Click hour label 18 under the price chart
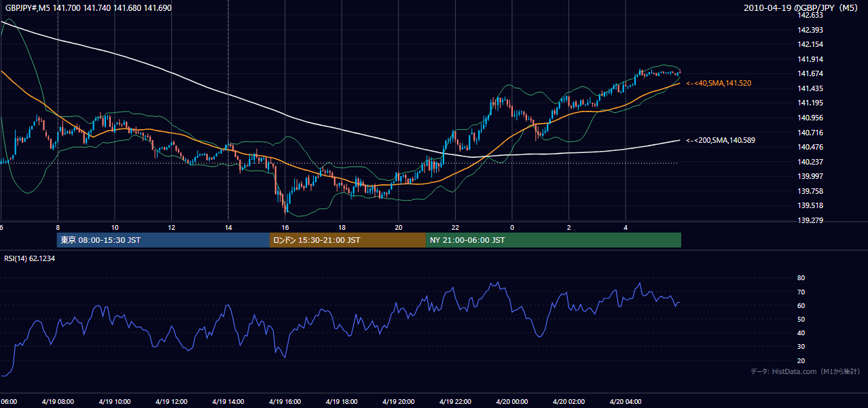 tap(342, 227)
